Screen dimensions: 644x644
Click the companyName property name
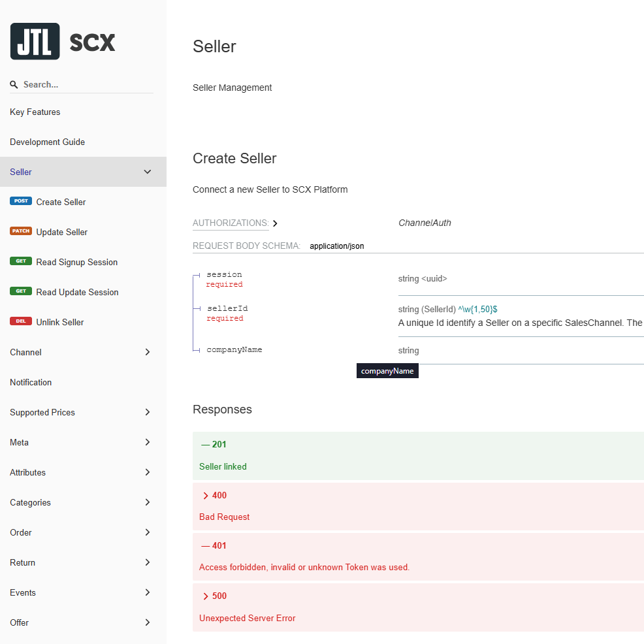coord(234,349)
